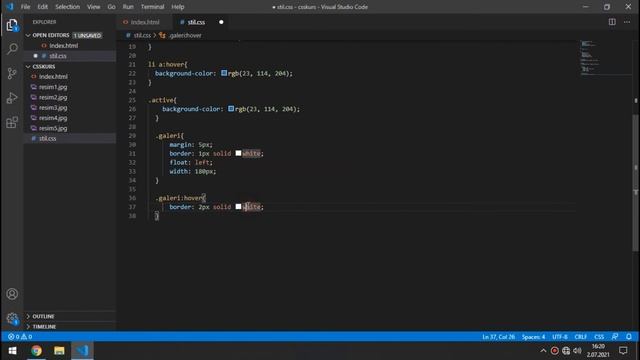Click the errors and warnings indicator
Screen dimensions: 640x360
[20, 337]
